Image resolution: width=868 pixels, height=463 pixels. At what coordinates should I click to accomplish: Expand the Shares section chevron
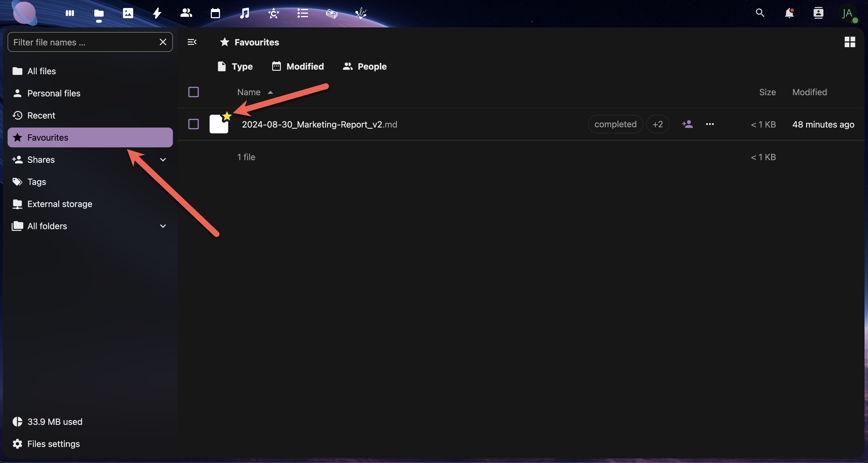click(163, 160)
